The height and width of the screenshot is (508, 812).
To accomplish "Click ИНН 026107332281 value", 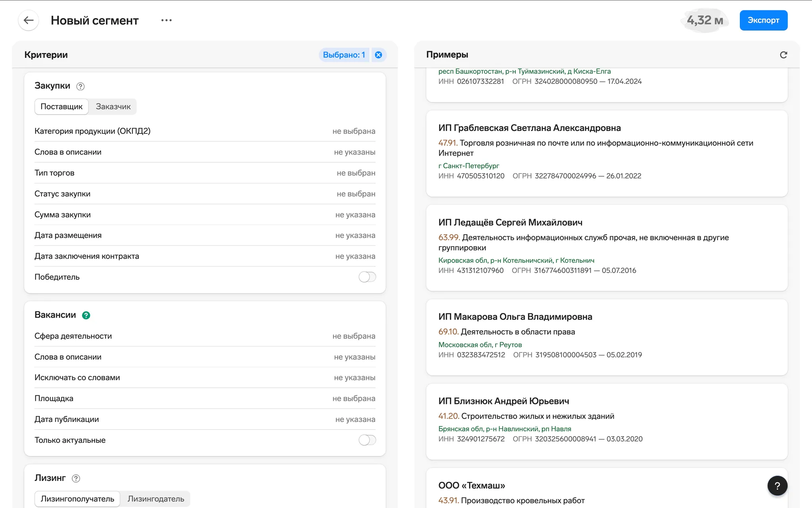I will [x=480, y=81].
